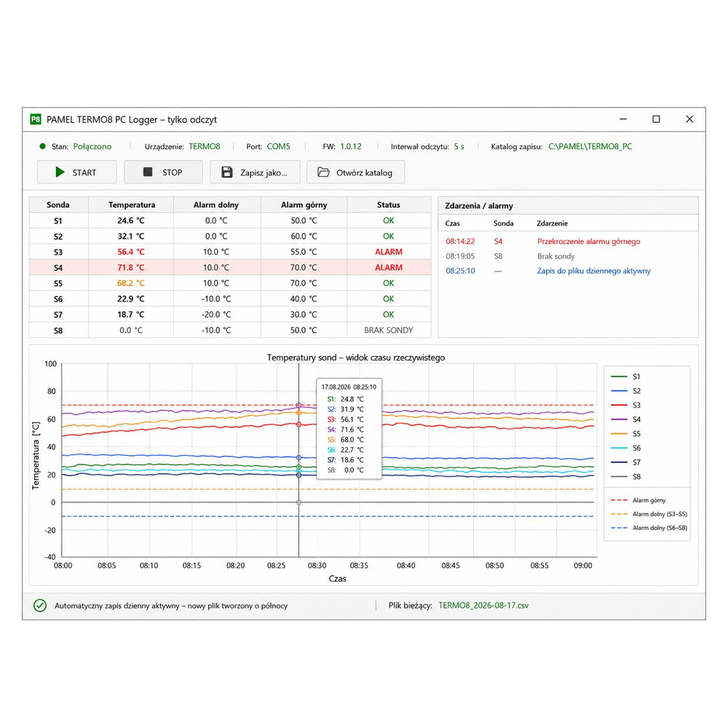Viewport: 728px width, 728px height.
Task: Click the green connection status dot
Action: click(43, 146)
